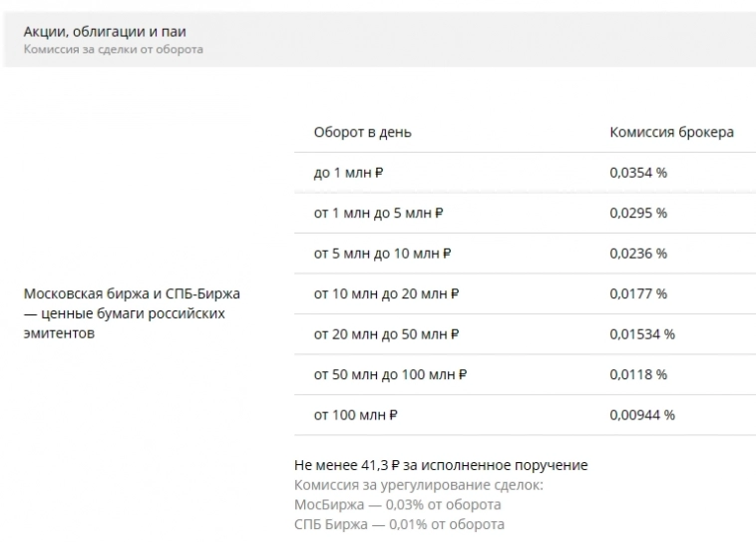Click the "Комиссия брокера" column header
Viewport: 756px width, 542px height.
click(671, 132)
